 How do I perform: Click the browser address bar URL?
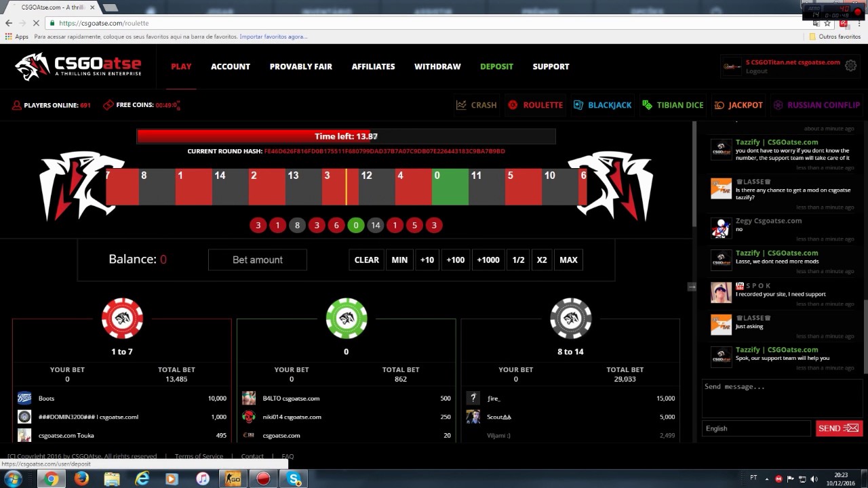pos(104,23)
